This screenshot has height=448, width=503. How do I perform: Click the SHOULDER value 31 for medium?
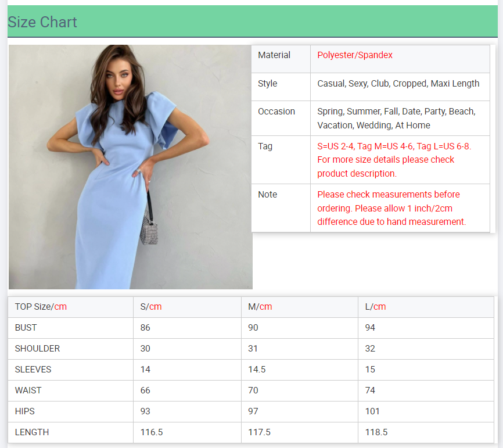(253, 349)
